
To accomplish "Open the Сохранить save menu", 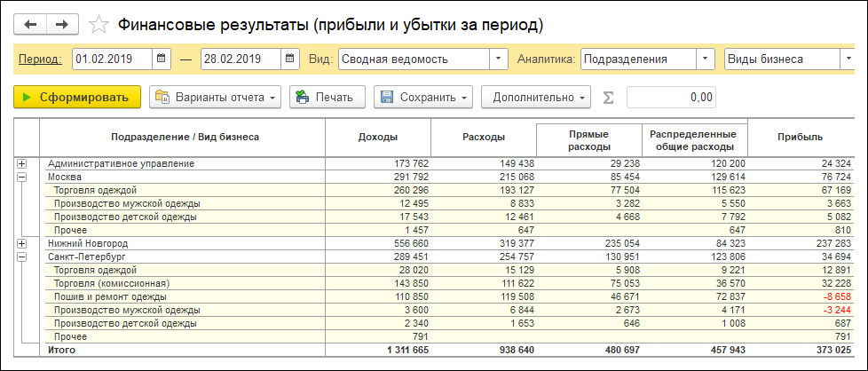I will (x=422, y=97).
